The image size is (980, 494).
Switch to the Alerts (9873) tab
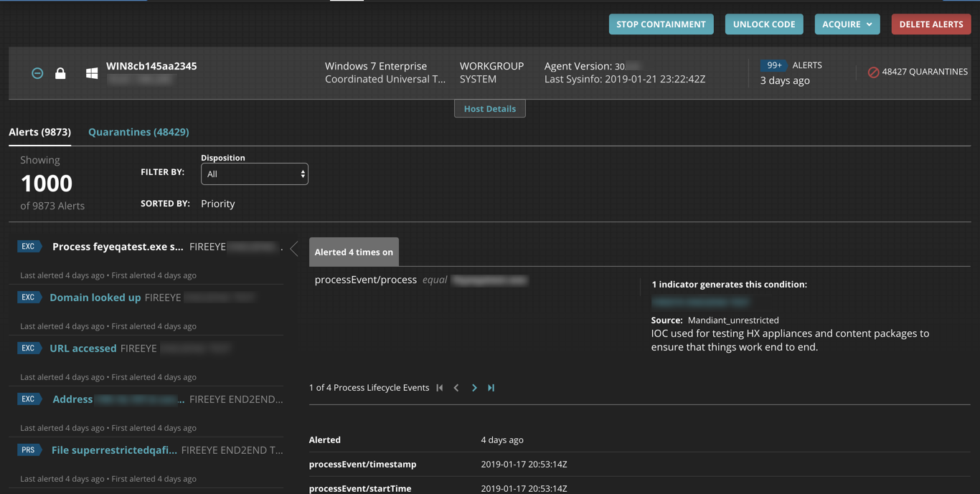[39, 132]
